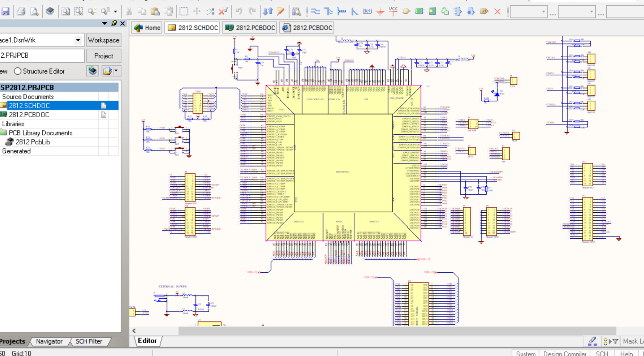Click the Workspace button

coord(104,40)
